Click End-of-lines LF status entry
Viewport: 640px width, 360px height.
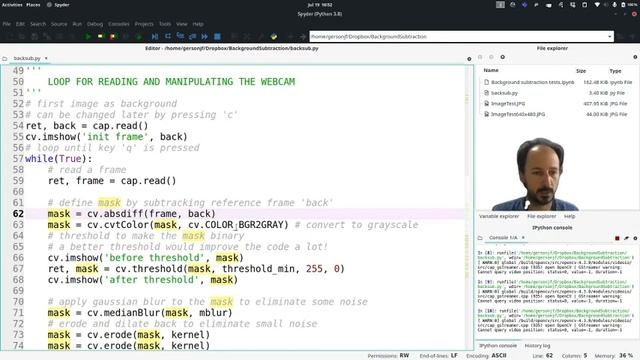tap(438, 356)
